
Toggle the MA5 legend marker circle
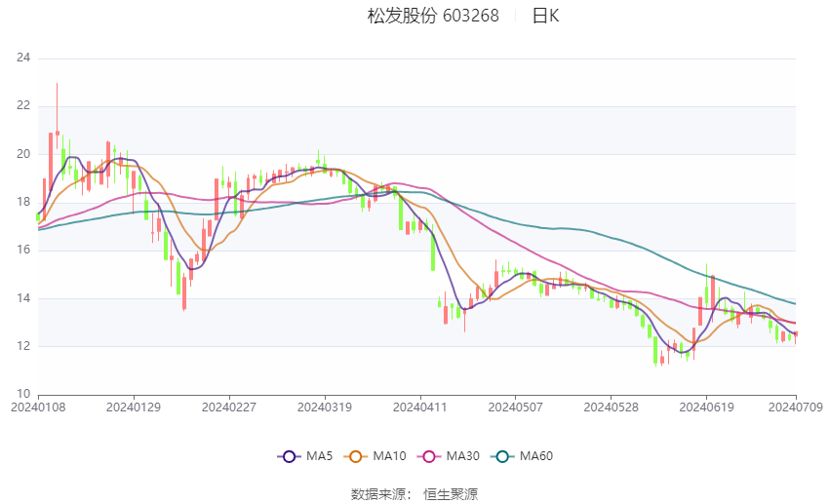pyautogui.click(x=290, y=456)
